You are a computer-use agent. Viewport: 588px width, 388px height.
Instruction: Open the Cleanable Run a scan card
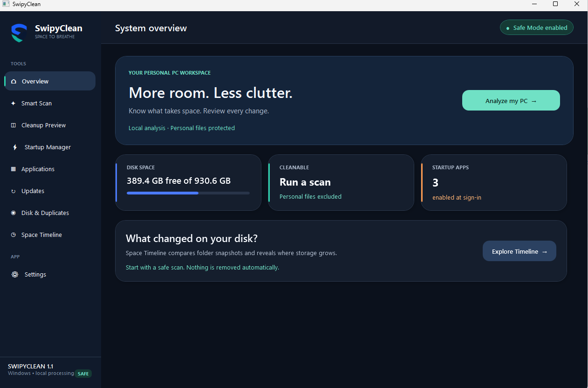(341, 182)
